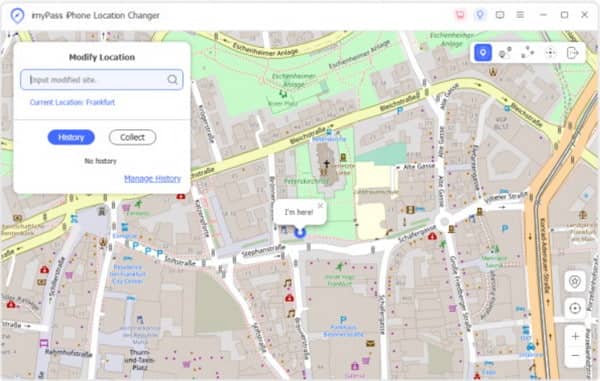Image resolution: width=600 pixels, height=381 pixels.
Task: Select the Teleport mode pin icon
Action: (483, 52)
